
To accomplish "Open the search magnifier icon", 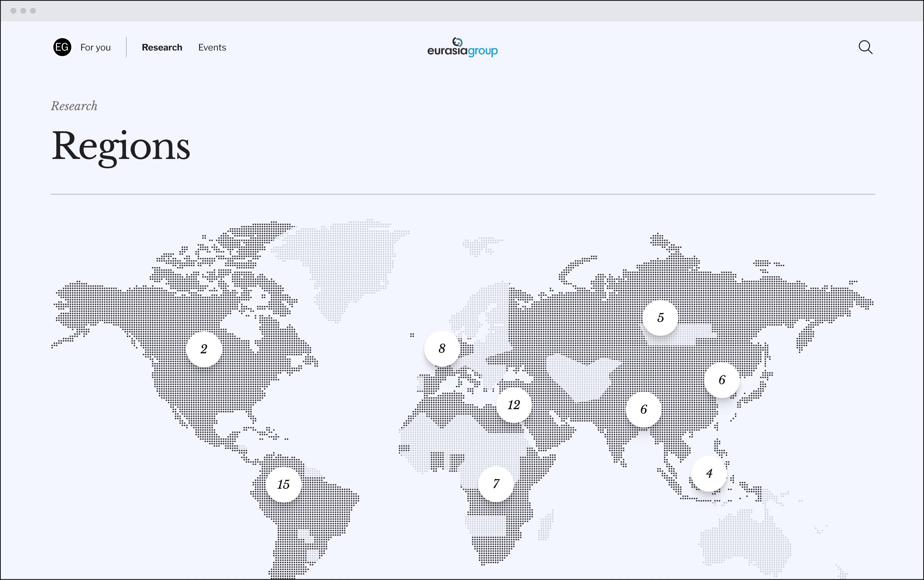I will click(865, 47).
